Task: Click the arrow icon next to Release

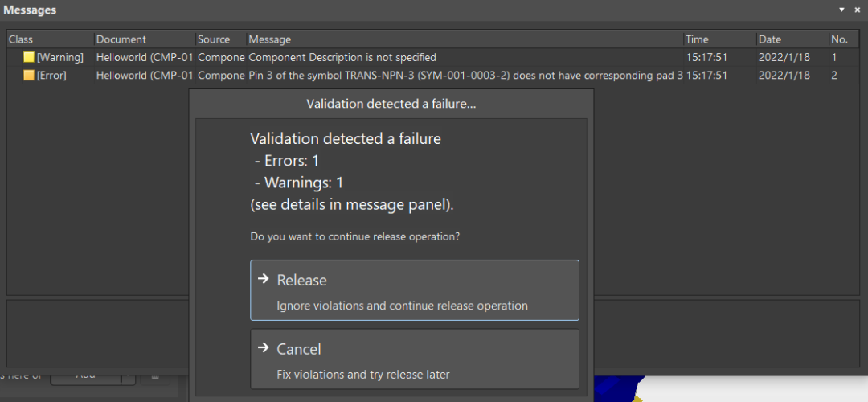Action: pyautogui.click(x=264, y=279)
